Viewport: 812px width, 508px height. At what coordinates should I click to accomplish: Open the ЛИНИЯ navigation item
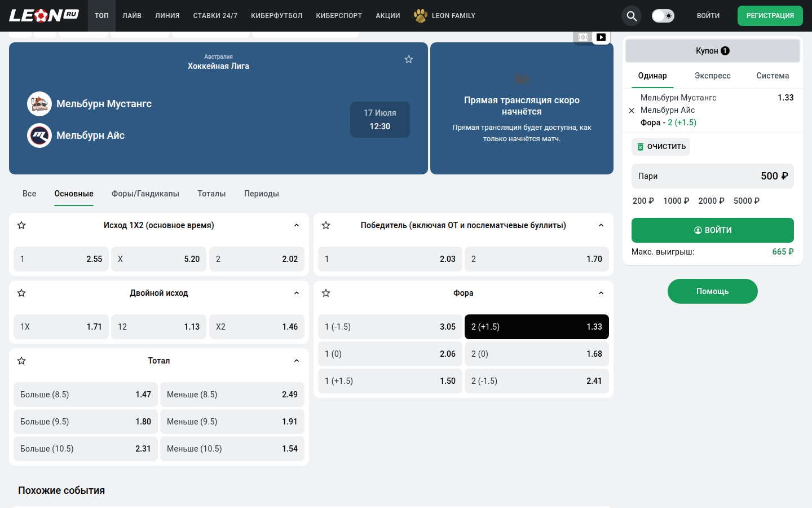(x=167, y=16)
